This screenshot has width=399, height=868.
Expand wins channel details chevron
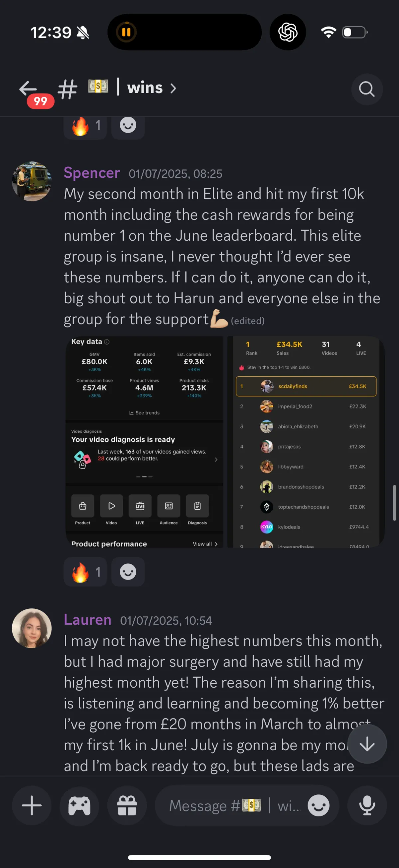(173, 89)
